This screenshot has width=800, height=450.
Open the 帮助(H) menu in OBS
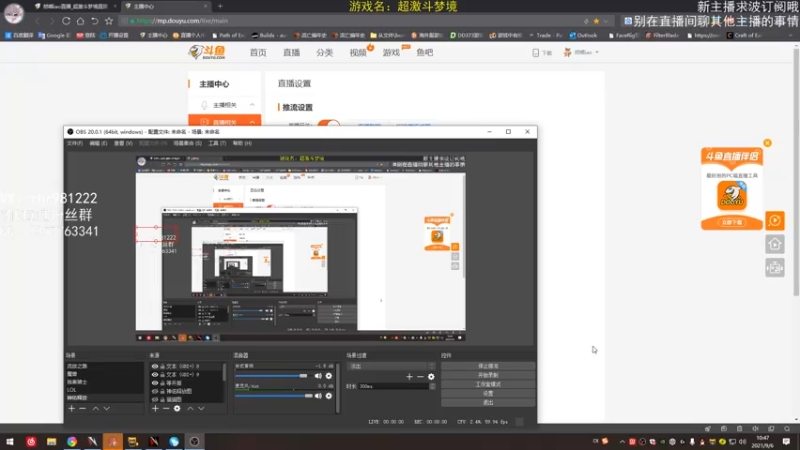(242, 143)
